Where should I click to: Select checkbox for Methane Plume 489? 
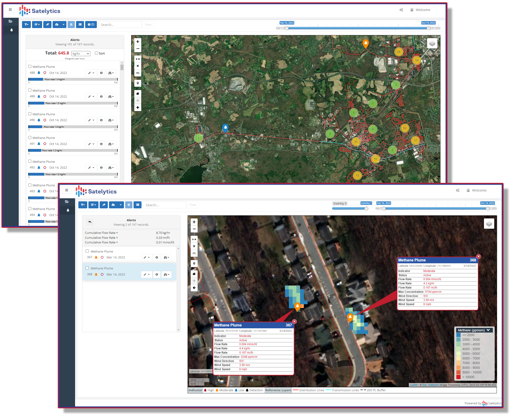[x=30, y=90]
